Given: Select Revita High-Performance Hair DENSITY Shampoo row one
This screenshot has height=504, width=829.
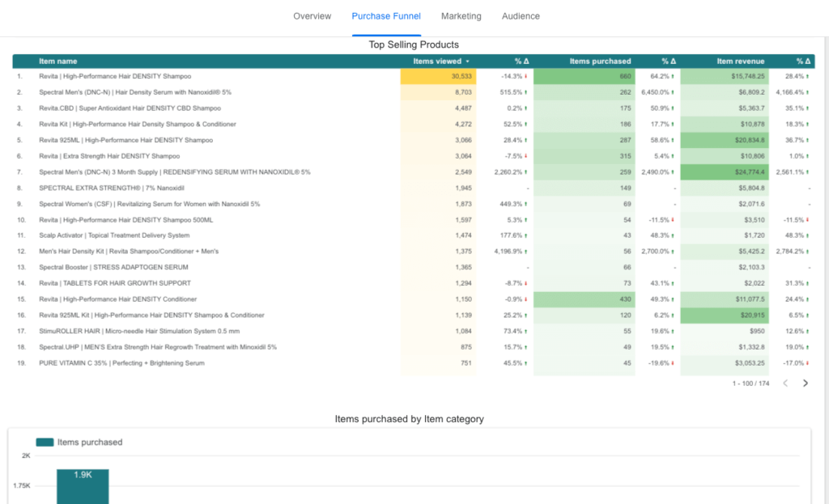Looking at the screenshot, I should tap(414, 76).
